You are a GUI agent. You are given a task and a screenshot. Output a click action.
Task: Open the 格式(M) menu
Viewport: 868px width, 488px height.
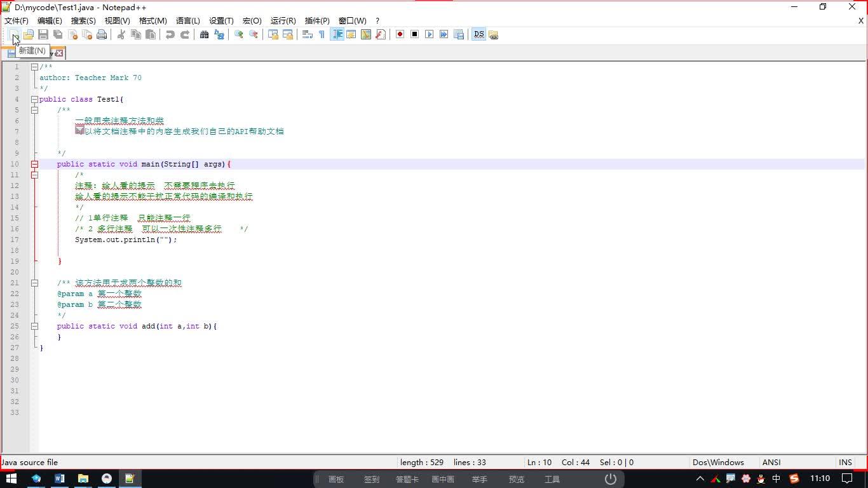tap(153, 21)
